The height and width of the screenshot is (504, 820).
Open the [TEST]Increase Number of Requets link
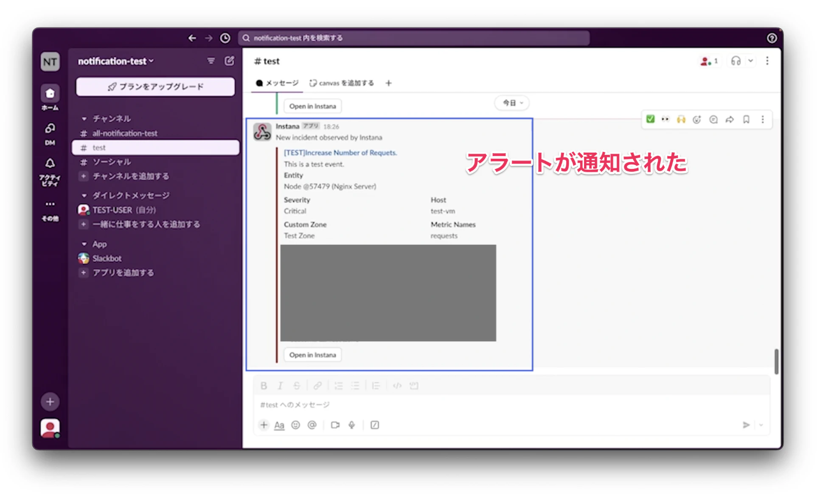(x=340, y=153)
